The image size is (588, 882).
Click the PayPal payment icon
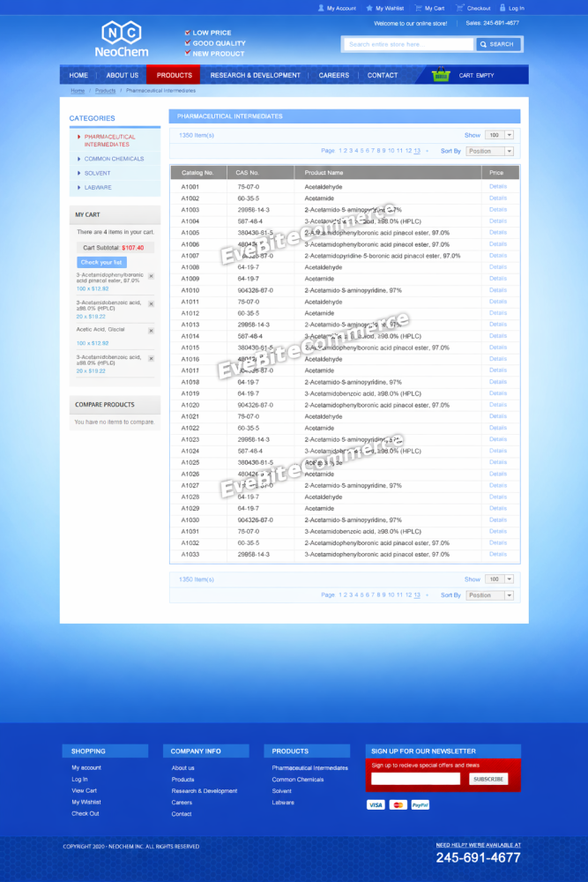(420, 805)
